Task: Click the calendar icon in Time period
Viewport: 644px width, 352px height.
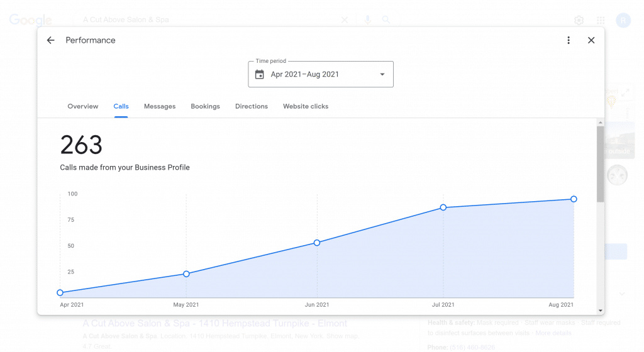Action: [260, 74]
